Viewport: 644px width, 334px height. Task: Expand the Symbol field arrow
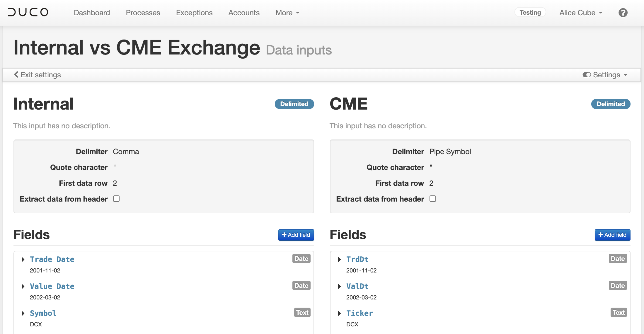23,313
